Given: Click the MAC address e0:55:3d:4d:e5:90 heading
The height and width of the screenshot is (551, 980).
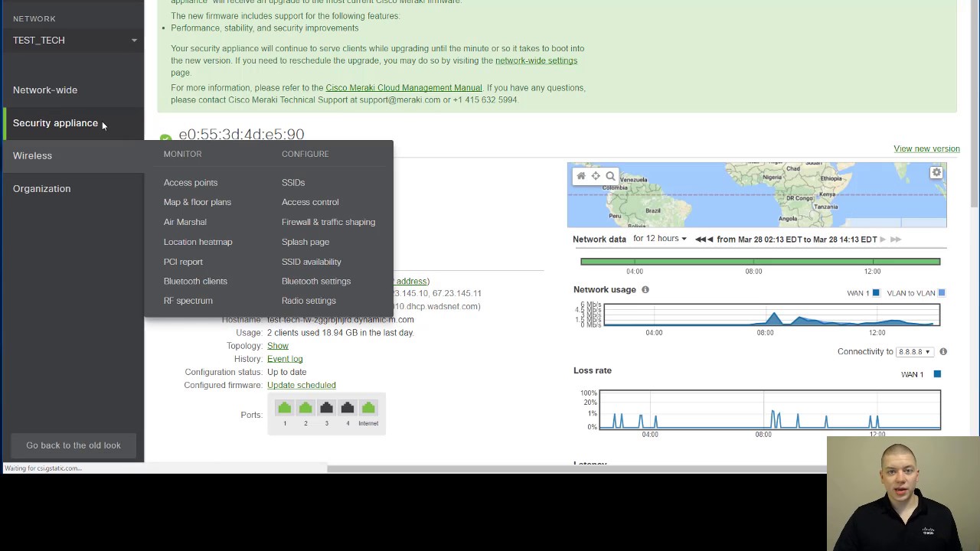Looking at the screenshot, I should (241, 135).
